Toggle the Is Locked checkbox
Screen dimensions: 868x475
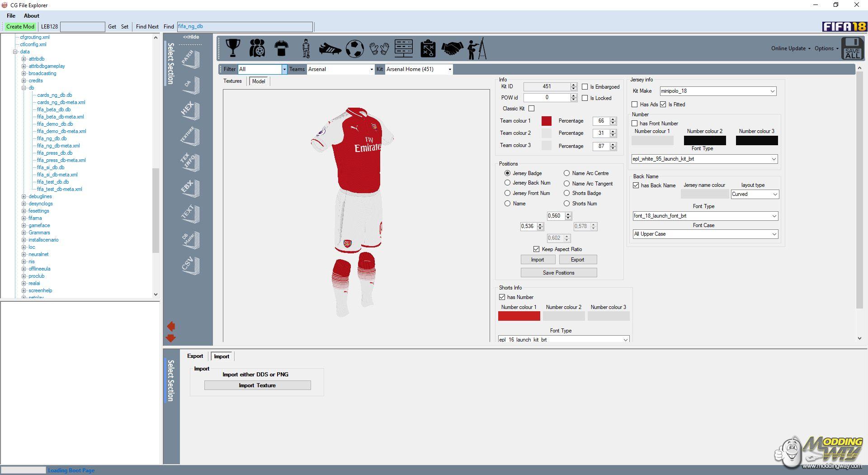[x=585, y=98]
